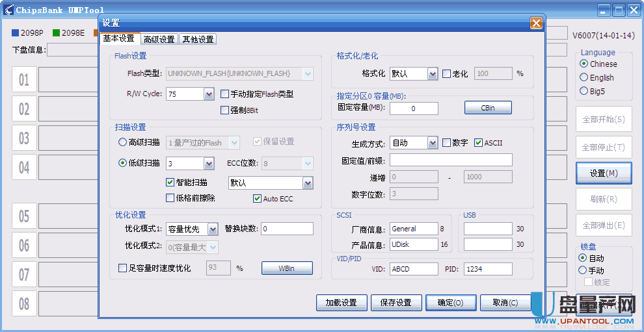Select the 高级扫描 radio button
Image resolution: width=644 pixels, height=332 pixels.
click(122, 142)
